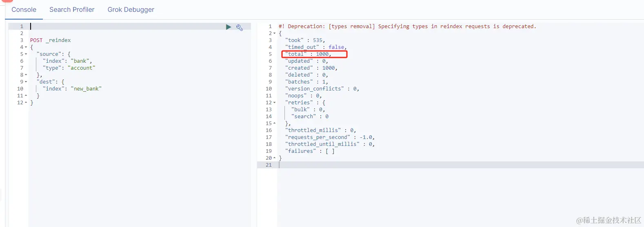Toggle fold arrow at request line 12
The width and height of the screenshot is (644, 227).
[26, 103]
